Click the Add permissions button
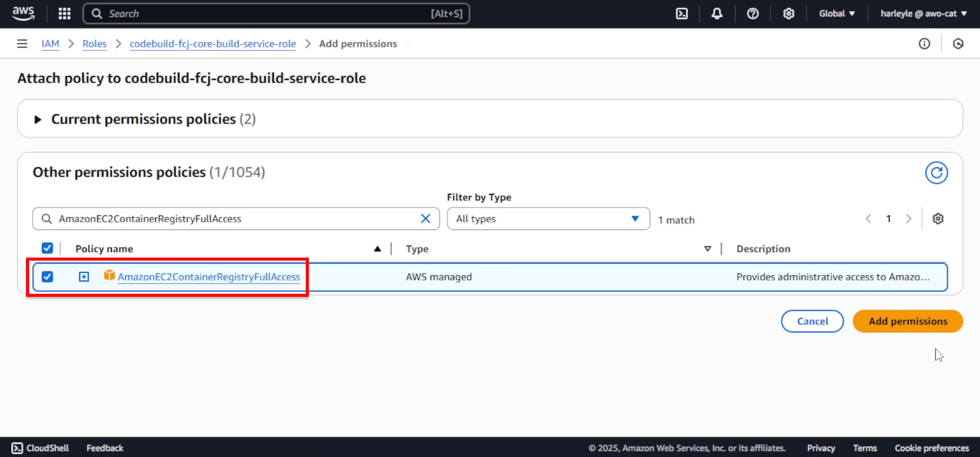The image size is (980, 457). pyautogui.click(x=908, y=321)
